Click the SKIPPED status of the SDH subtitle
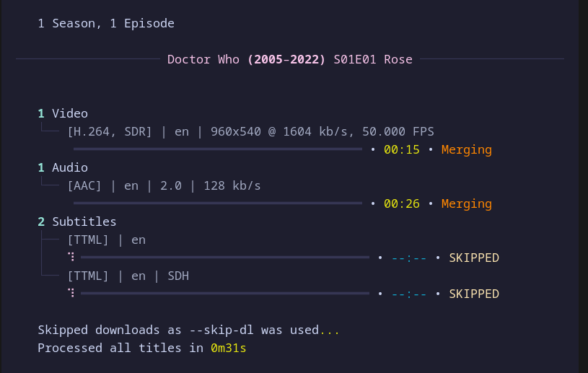 pos(473,294)
